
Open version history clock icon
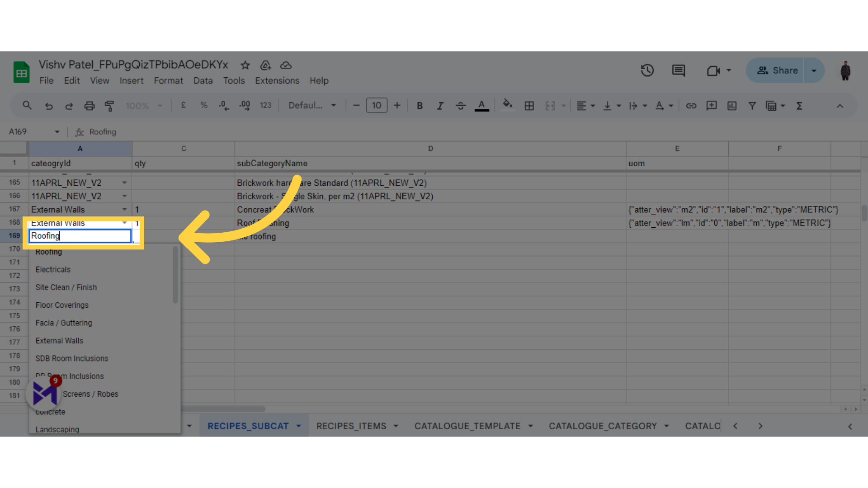(647, 70)
